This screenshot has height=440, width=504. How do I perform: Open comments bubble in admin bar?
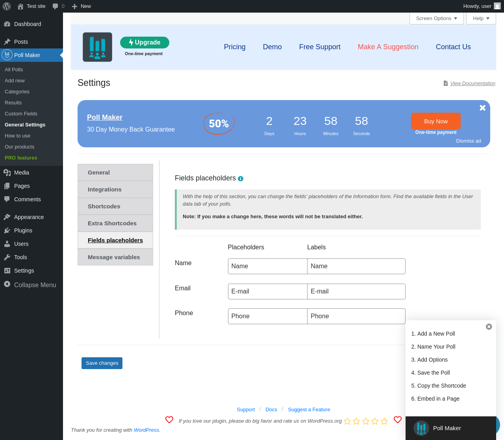coord(56,6)
